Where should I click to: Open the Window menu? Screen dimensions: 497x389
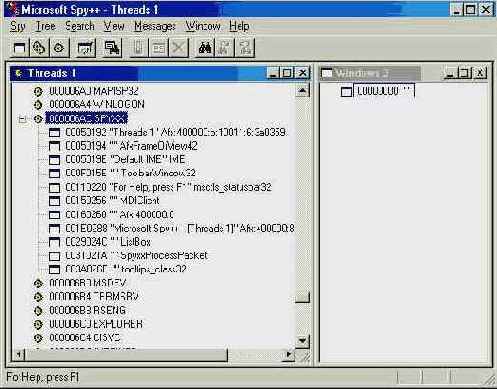pos(203,26)
